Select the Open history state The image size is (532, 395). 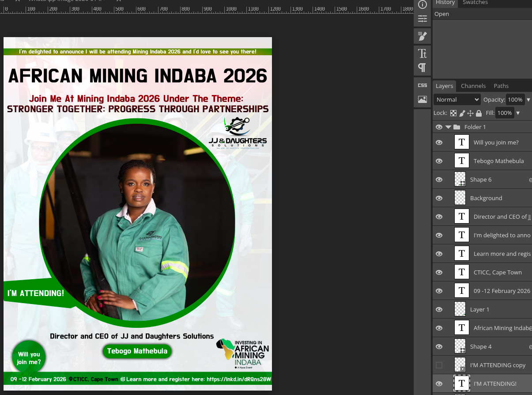click(x=442, y=14)
